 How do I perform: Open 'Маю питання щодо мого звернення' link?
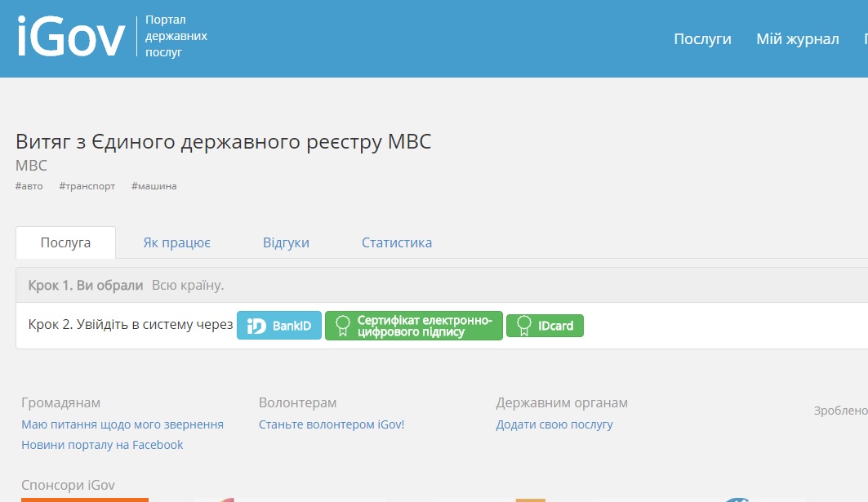pyautogui.click(x=122, y=424)
